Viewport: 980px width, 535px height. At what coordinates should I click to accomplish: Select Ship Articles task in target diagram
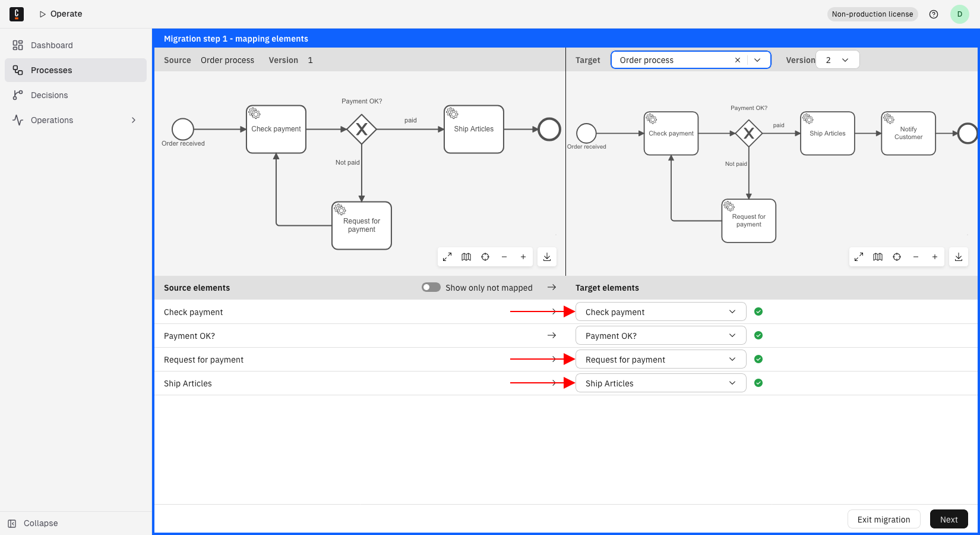tap(827, 133)
